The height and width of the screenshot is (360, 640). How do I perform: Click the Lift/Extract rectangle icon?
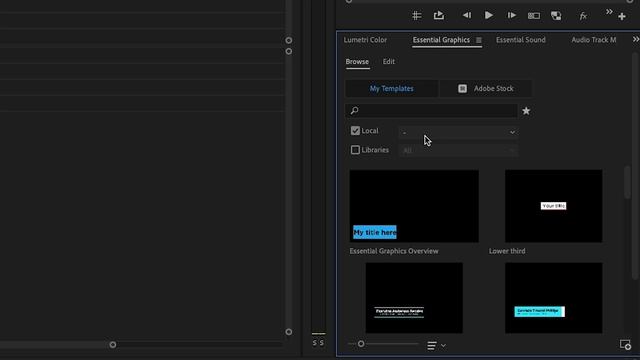pyautogui.click(x=534, y=16)
